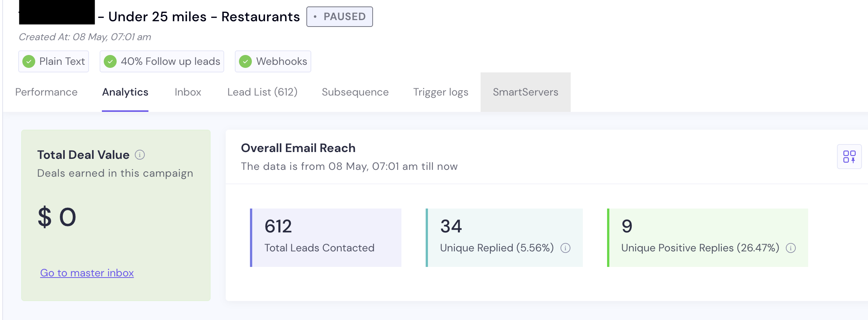Click the $ 0 deal value amount
The image size is (868, 320).
pyautogui.click(x=57, y=217)
